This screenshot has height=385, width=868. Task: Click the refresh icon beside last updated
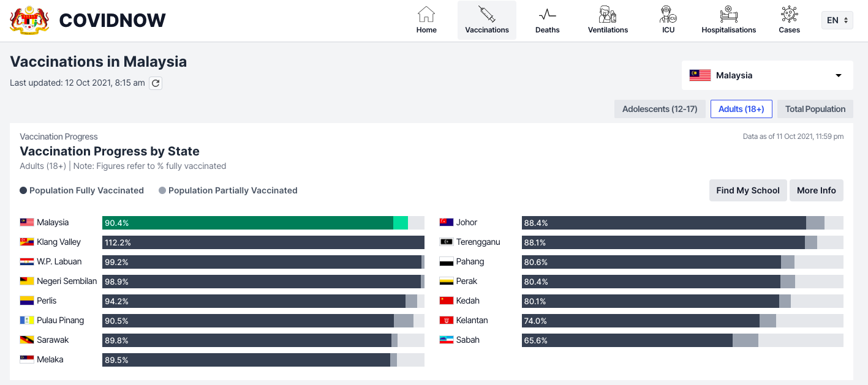tap(156, 83)
